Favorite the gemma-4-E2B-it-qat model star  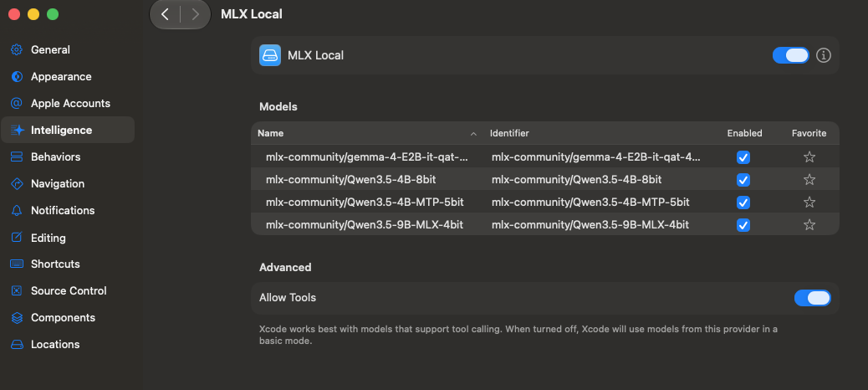coord(809,157)
